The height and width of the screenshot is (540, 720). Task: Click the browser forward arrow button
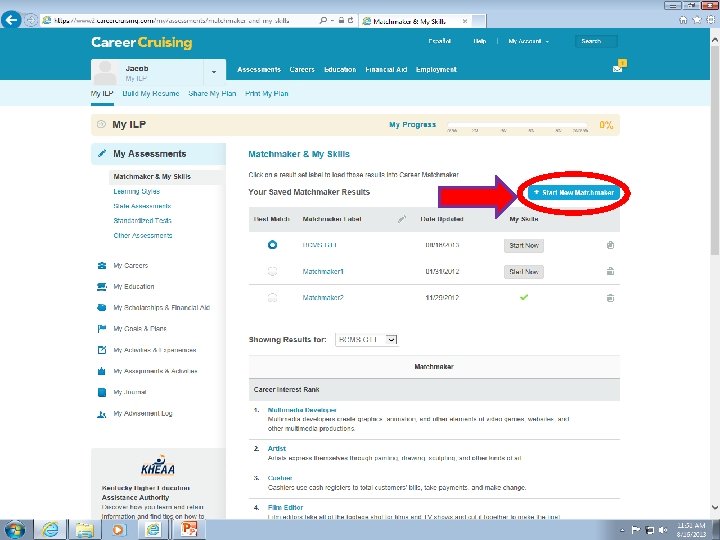[x=30, y=20]
